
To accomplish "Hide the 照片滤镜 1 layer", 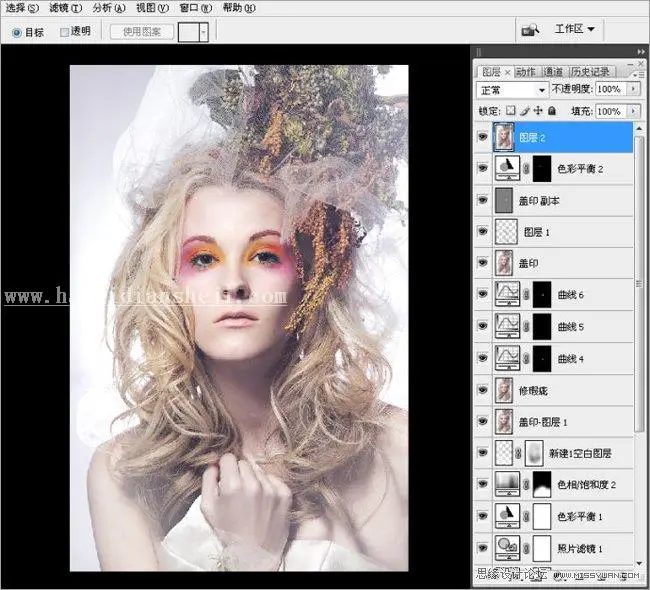I will tap(483, 547).
